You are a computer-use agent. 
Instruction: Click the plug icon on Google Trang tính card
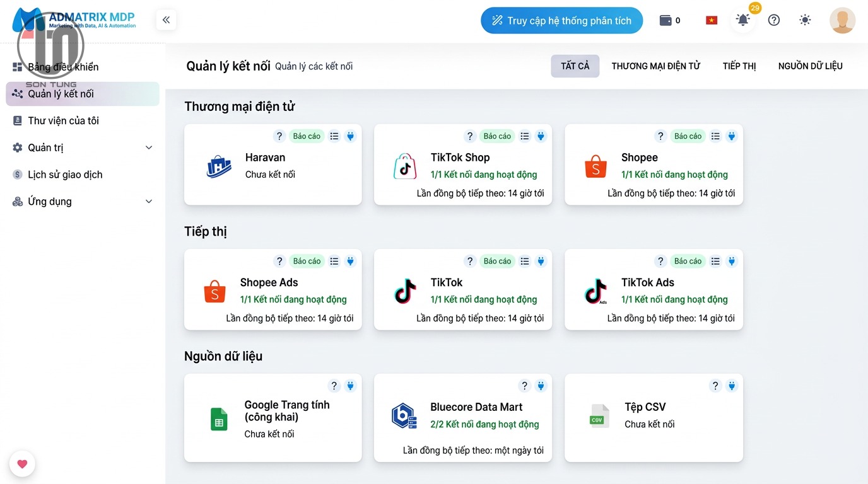(351, 386)
